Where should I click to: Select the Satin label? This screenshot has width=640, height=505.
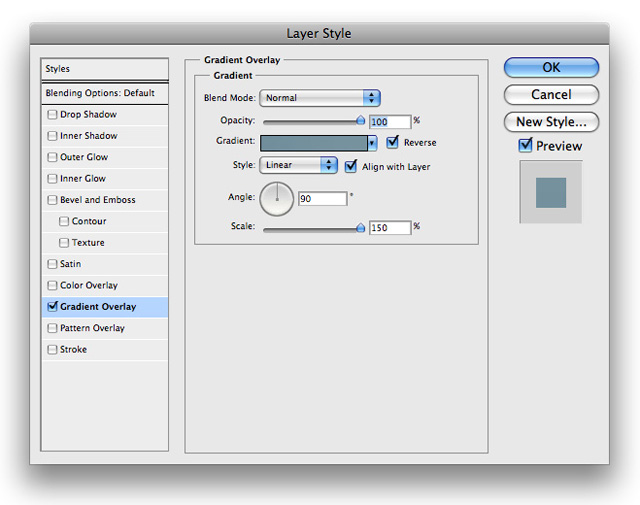(70, 264)
